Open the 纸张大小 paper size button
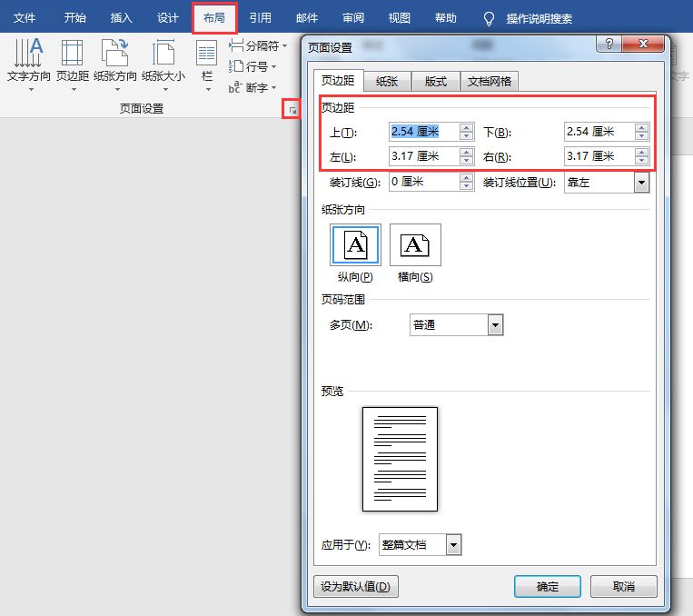Viewport: 693px width, 616px height. pyautogui.click(x=163, y=65)
